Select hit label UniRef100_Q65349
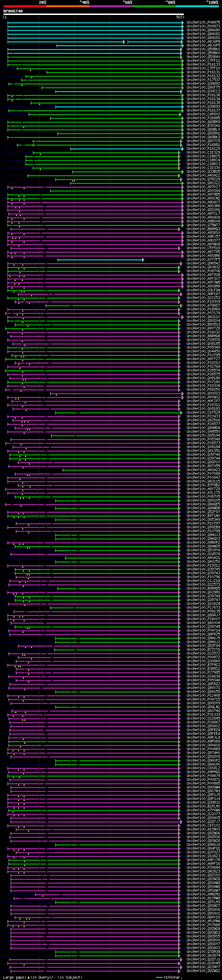 click(203, 520)
